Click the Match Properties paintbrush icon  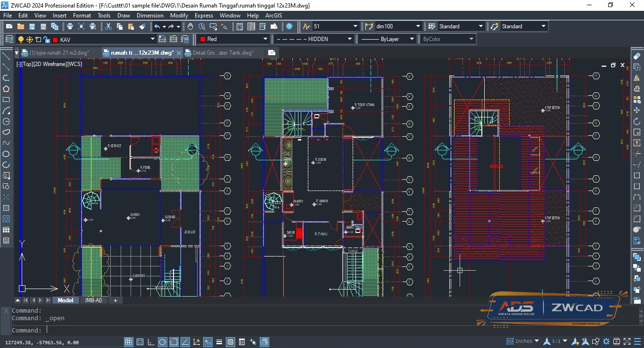tap(142, 26)
